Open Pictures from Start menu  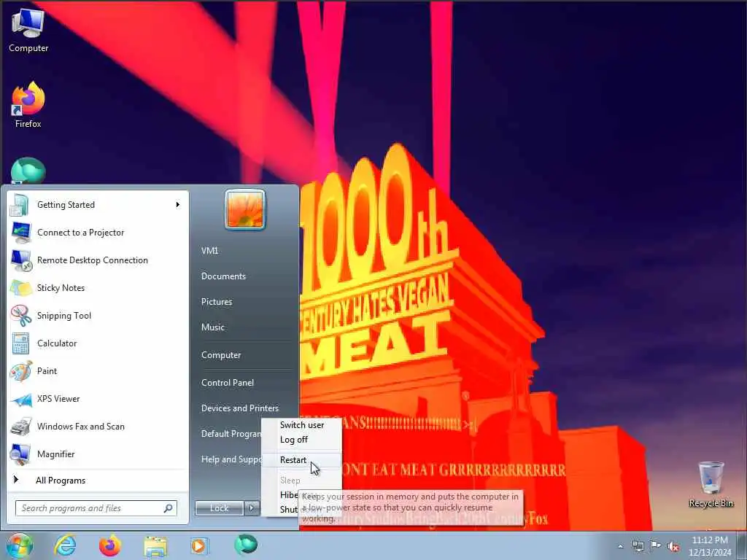pos(217,302)
